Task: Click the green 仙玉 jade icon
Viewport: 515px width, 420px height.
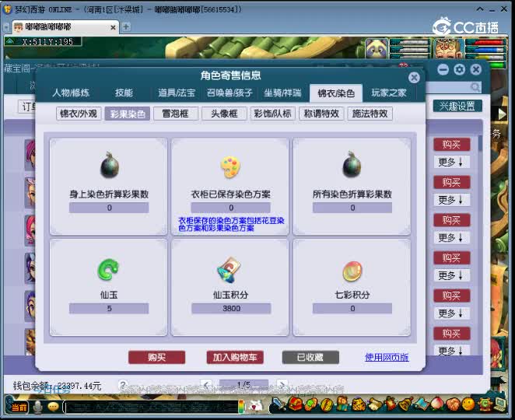Action: [x=108, y=269]
